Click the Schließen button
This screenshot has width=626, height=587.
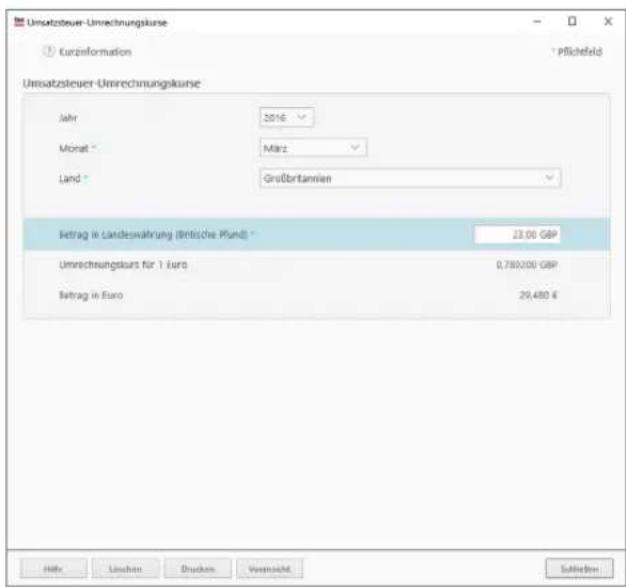pos(579,569)
